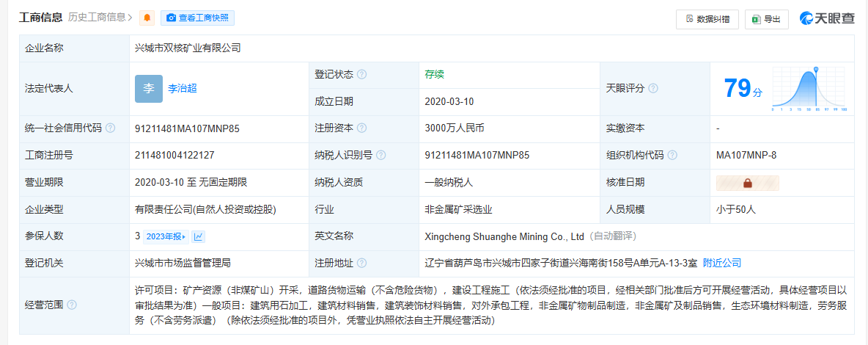Click organization code MA107MNP-8
868x345 pixels.
pos(746,156)
